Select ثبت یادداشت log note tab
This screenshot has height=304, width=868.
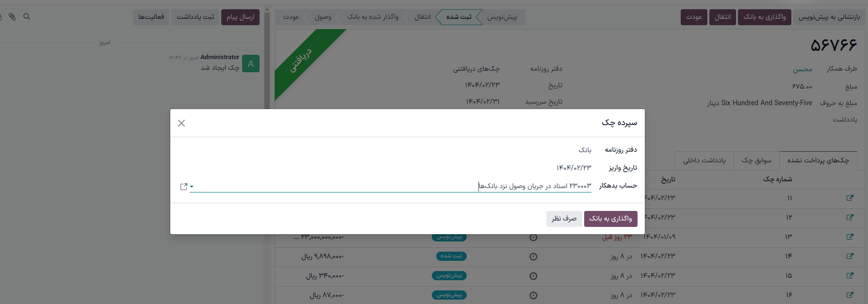point(195,17)
